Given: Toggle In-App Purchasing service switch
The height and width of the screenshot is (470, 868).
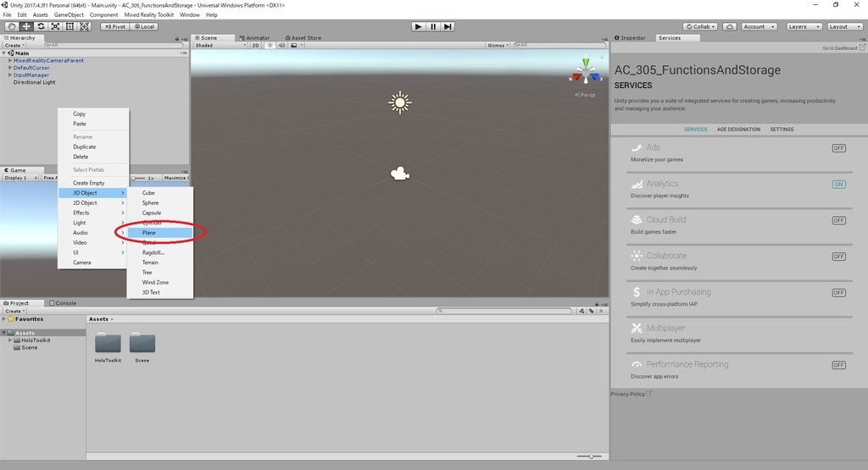Looking at the screenshot, I should click(838, 292).
